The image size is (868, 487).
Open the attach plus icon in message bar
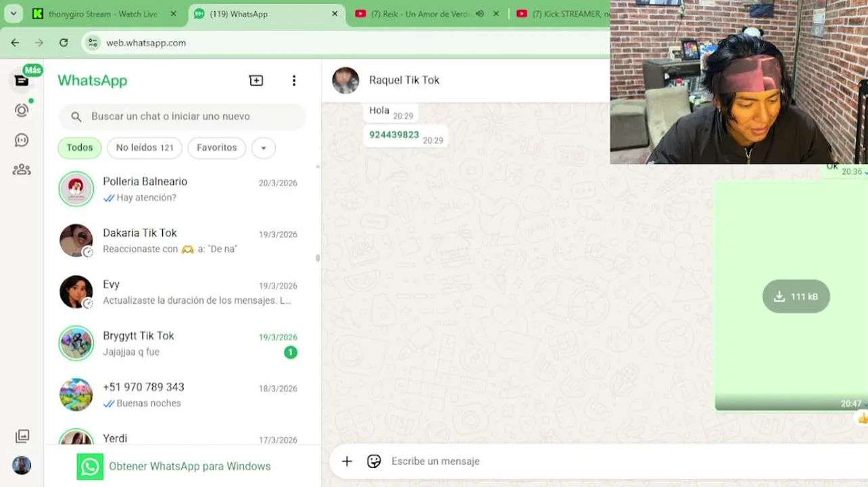[347, 461]
